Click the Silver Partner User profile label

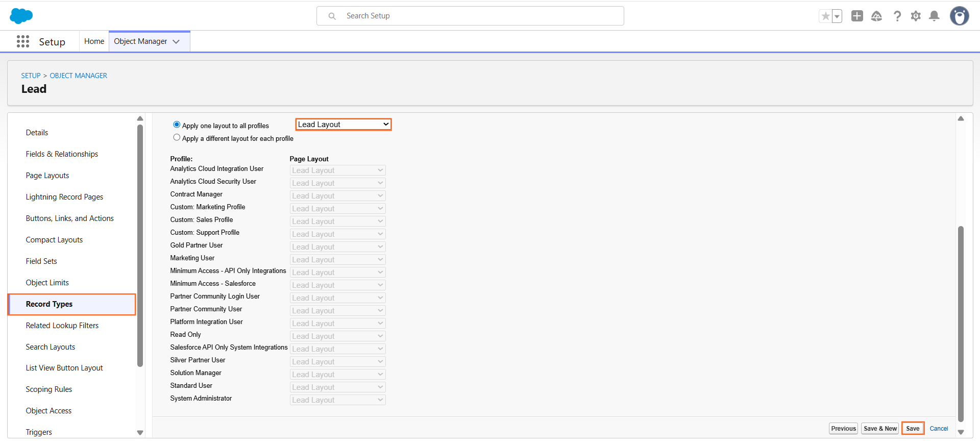point(198,360)
